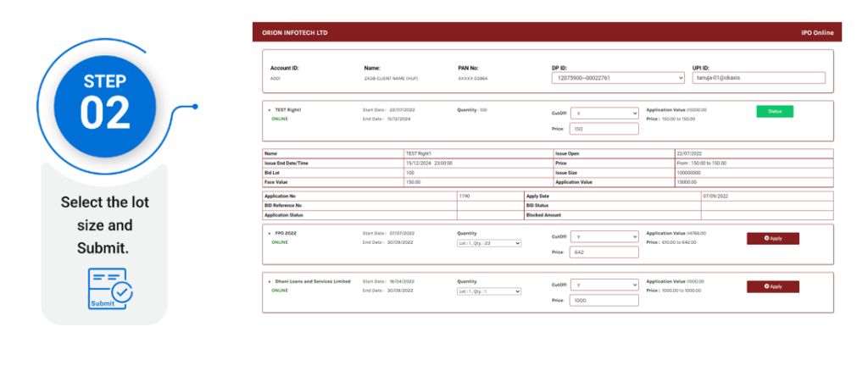Click the UPI ID input field
Screen dimensions: 868x371
[x=759, y=78]
